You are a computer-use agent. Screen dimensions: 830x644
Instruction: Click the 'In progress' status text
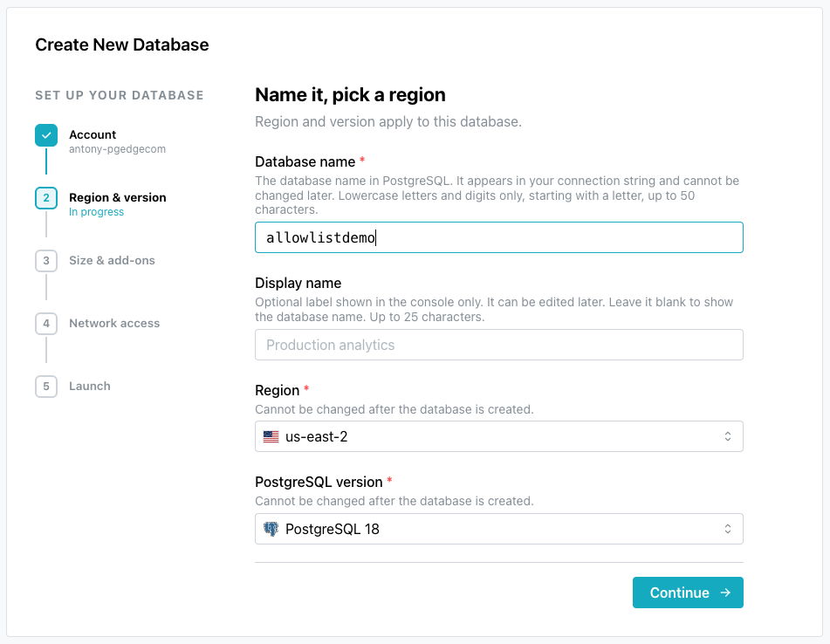(x=96, y=212)
